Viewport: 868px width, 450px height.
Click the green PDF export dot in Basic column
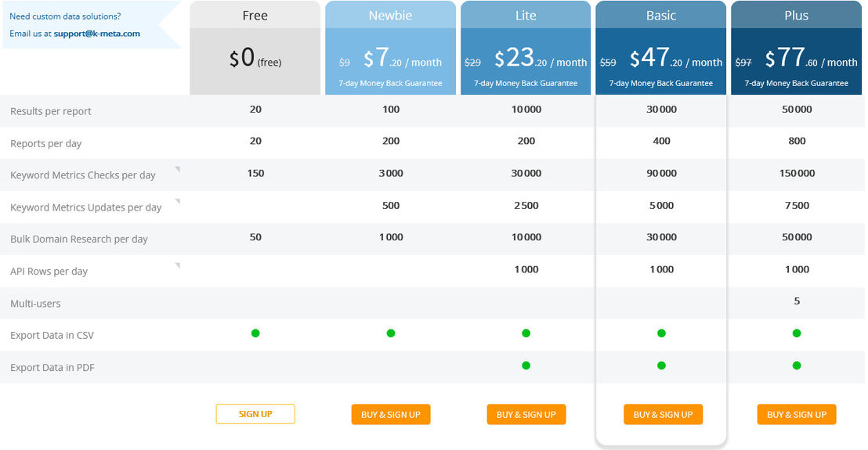point(661,365)
